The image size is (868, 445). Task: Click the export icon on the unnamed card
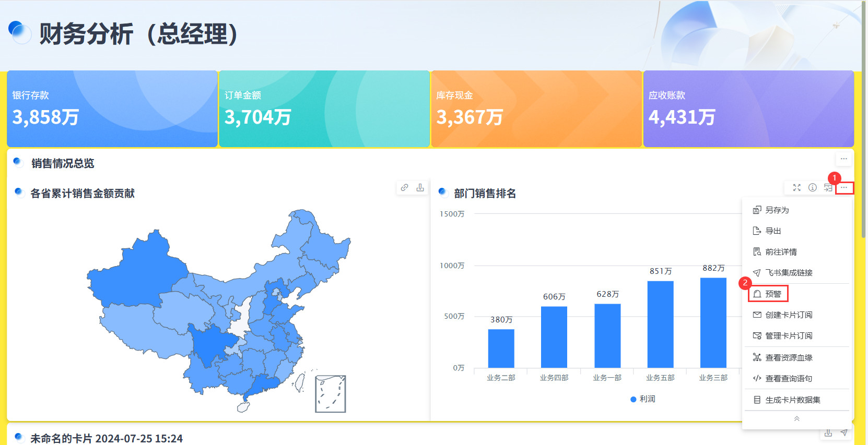pos(828,433)
